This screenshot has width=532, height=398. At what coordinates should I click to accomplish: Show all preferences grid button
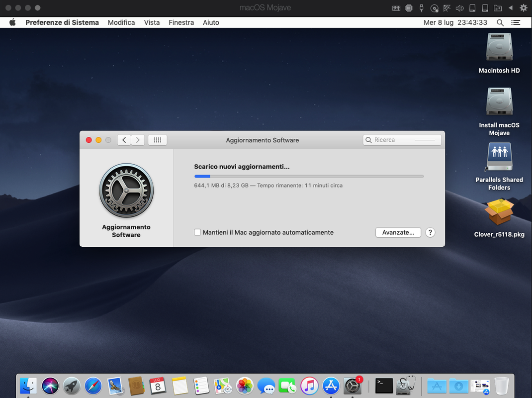pos(158,140)
